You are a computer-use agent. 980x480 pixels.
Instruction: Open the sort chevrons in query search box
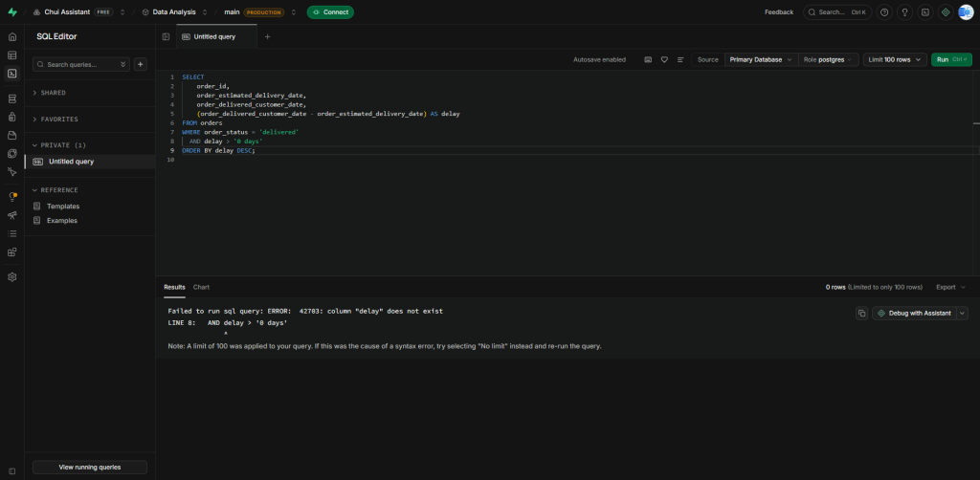click(123, 64)
